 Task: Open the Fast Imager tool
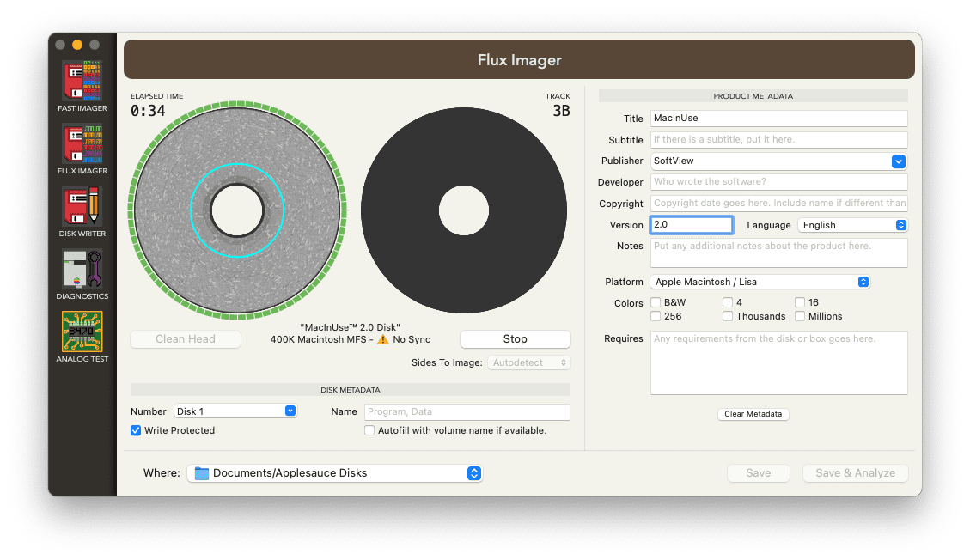(82, 82)
